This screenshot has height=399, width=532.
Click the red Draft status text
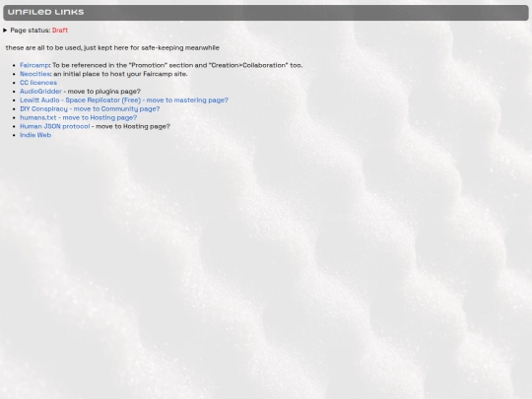(60, 31)
